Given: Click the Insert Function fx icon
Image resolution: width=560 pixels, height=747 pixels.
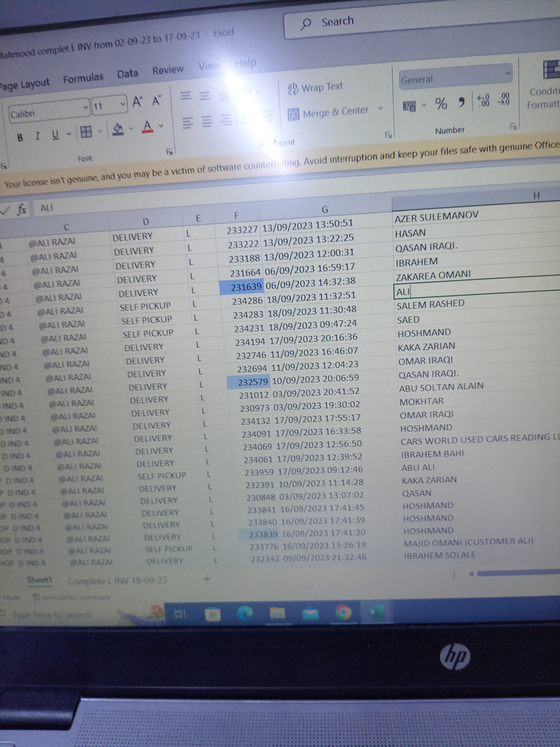Looking at the screenshot, I should click(22, 210).
